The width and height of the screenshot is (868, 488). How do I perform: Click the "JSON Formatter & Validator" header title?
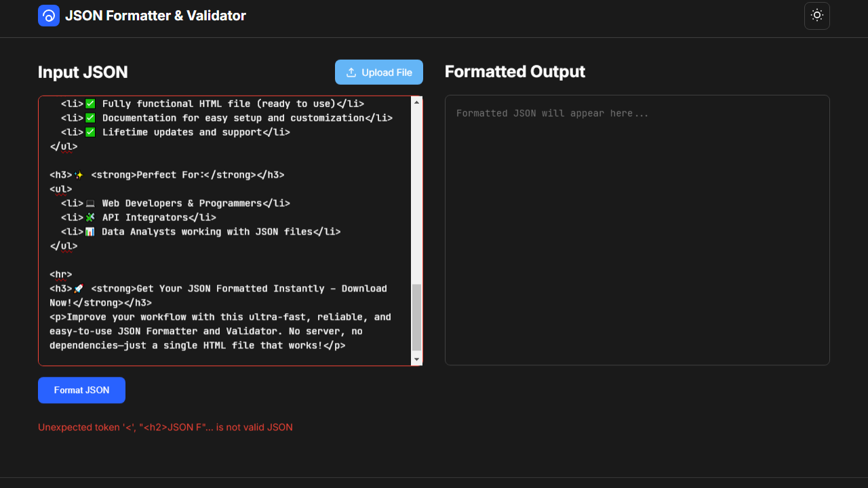coord(155,16)
